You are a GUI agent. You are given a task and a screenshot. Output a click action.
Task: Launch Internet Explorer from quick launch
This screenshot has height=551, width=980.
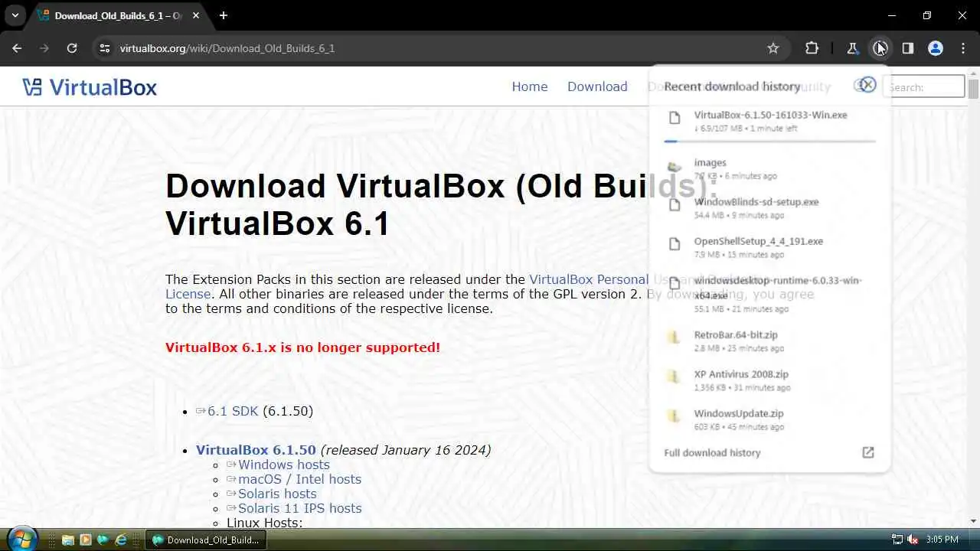pyautogui.click(x=121, y=540)
